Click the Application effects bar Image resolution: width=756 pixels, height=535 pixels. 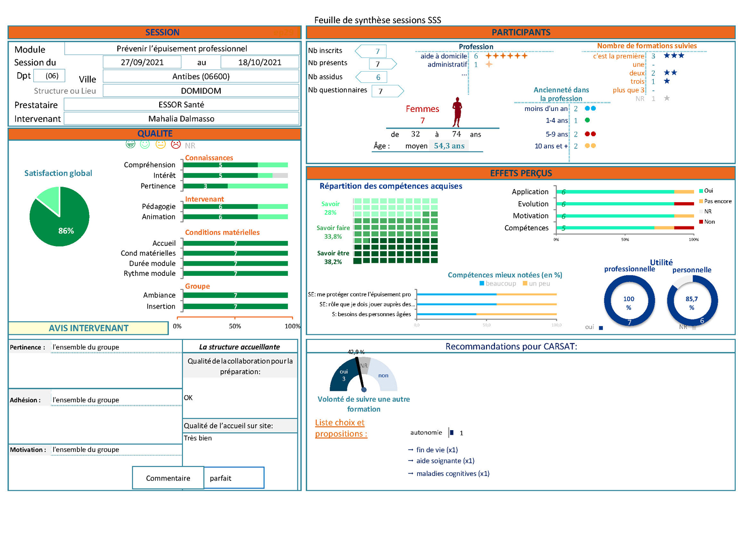(x=625, y=192)
